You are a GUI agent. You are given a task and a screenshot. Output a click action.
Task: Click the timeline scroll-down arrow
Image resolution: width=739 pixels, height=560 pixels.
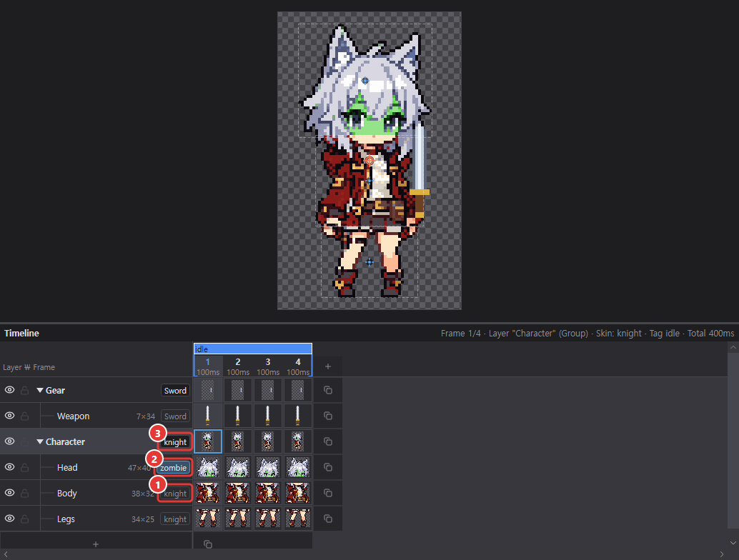point(733,543)
